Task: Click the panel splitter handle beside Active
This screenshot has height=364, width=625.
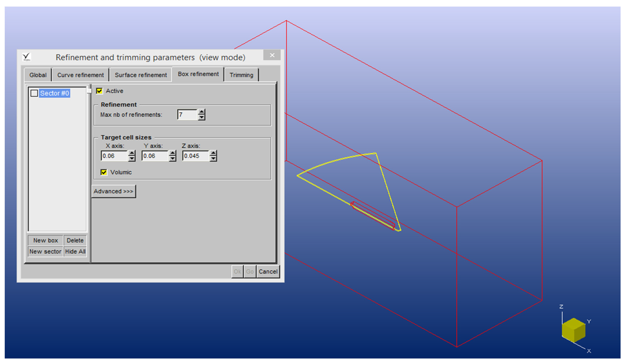Action: (x=89, y=91)
